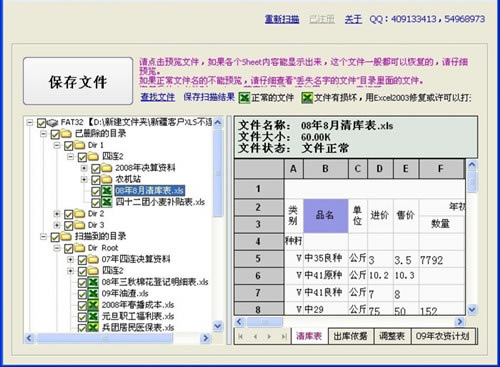Click Excel icon of 08年三秋棉花登记明细表.xls

(93, 282)
